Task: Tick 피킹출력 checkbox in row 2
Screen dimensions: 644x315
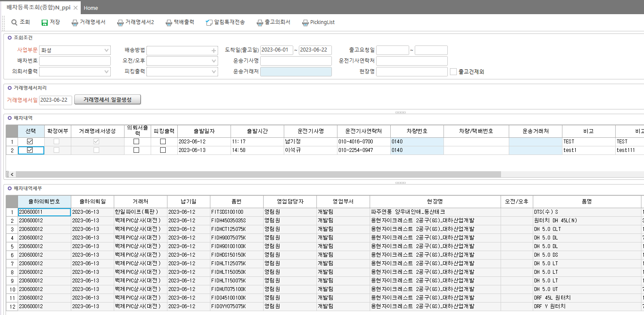Action: point(163,150)
